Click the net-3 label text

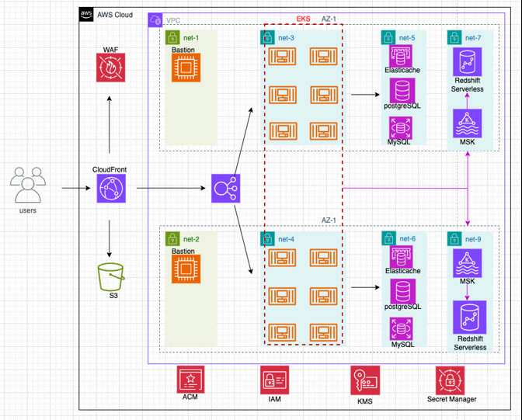(287, 38)
